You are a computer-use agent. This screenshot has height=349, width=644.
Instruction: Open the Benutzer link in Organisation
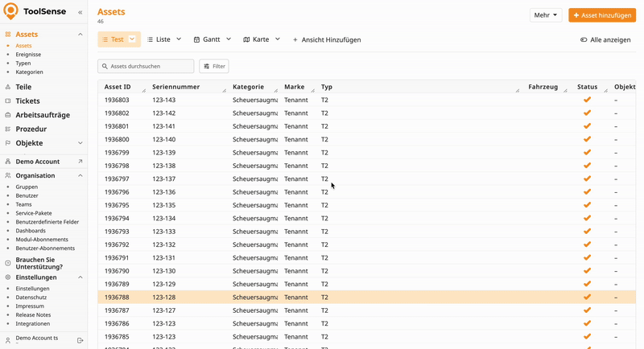(27, 195)
